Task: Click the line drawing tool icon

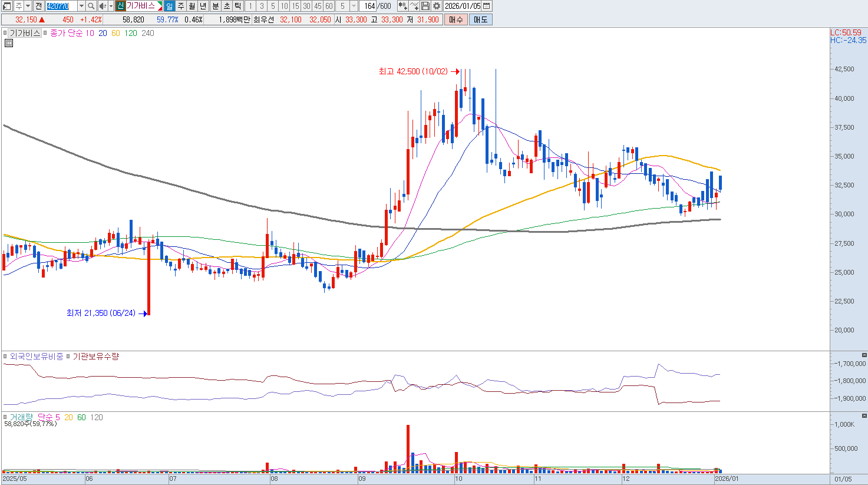Action: click(414, 6)
